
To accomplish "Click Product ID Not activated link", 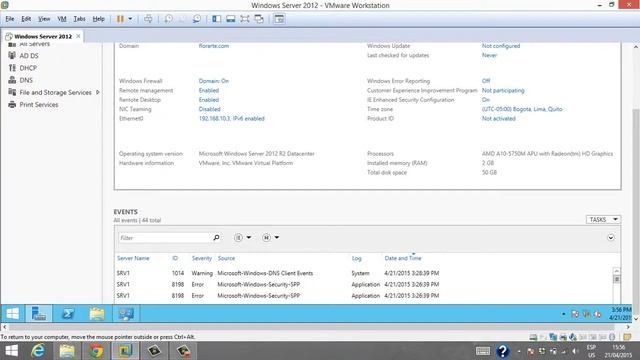I will (x=498, y=118).
